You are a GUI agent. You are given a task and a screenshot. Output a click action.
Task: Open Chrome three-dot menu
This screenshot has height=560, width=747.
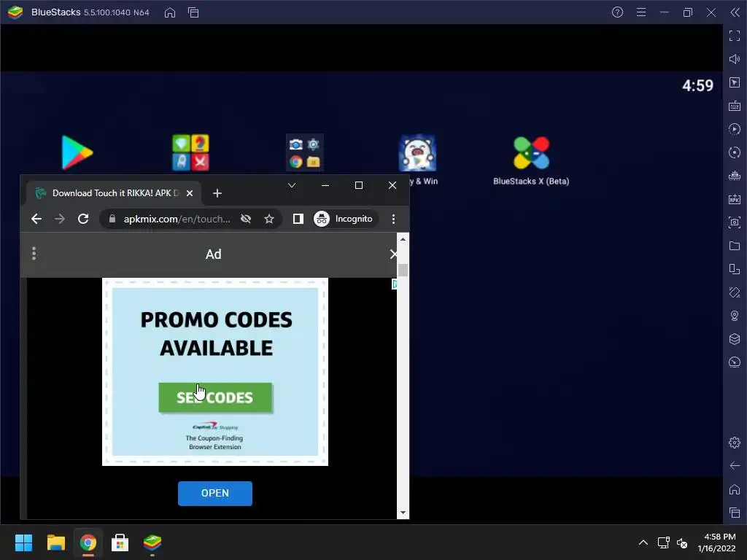click(393, 219)
